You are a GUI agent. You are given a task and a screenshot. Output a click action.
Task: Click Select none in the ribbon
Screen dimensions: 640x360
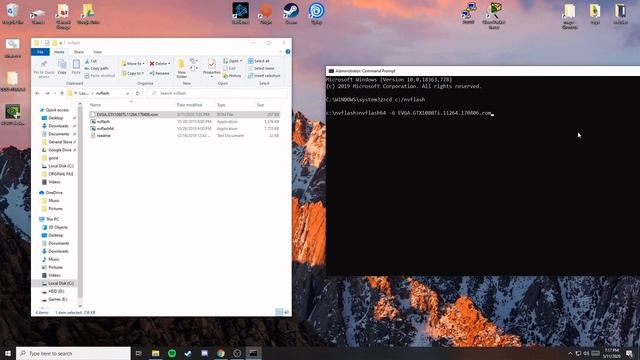point(261,69)
